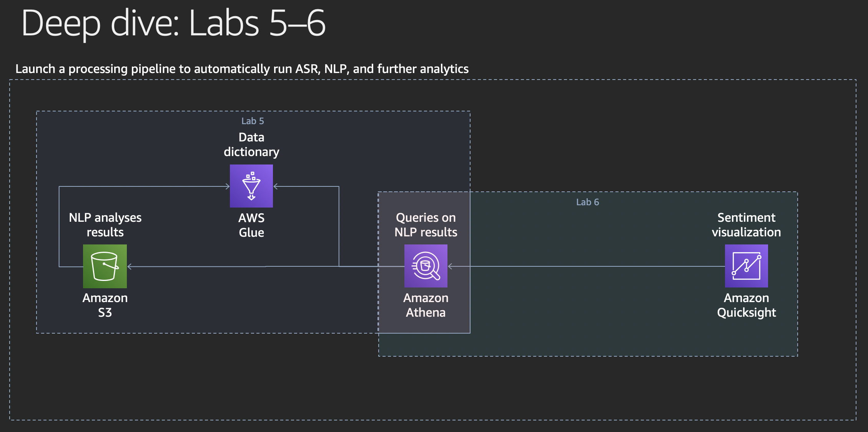Screen dimensions: 868x432
Task: Select the AWS Glue funnel icon
Action: [x=251, y=186]
